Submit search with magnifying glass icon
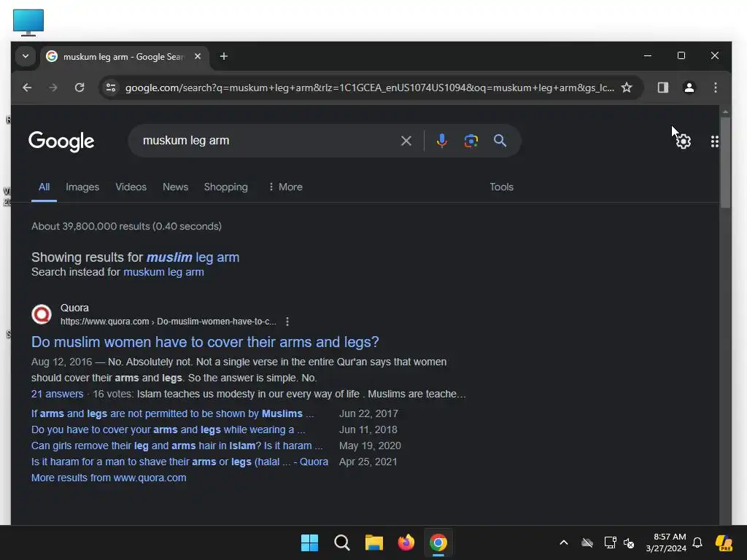The width and height of the screenshot is (747, 560). (x=500, y=141)
